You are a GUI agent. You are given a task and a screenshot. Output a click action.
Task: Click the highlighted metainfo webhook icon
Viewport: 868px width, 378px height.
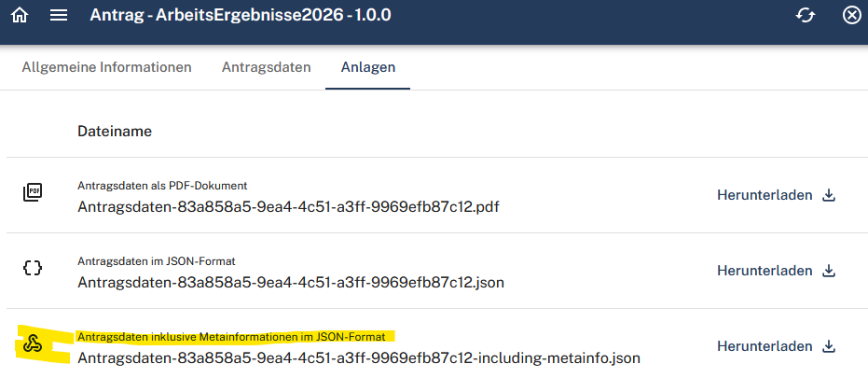pos(33,344)
